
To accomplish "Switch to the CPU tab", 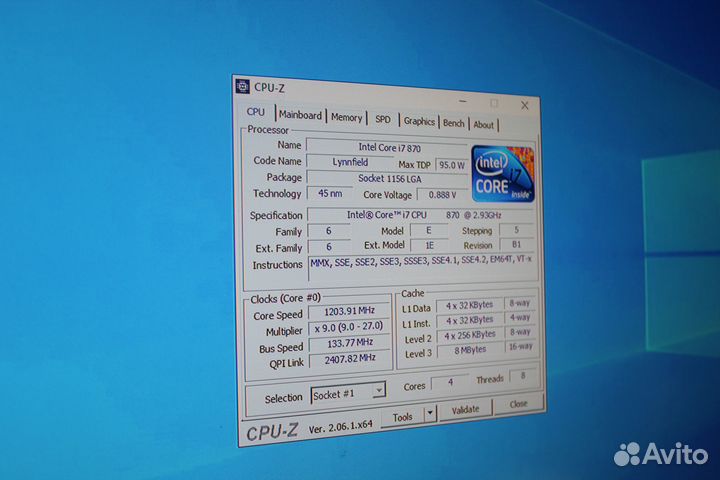I will (x=256, y=112).
